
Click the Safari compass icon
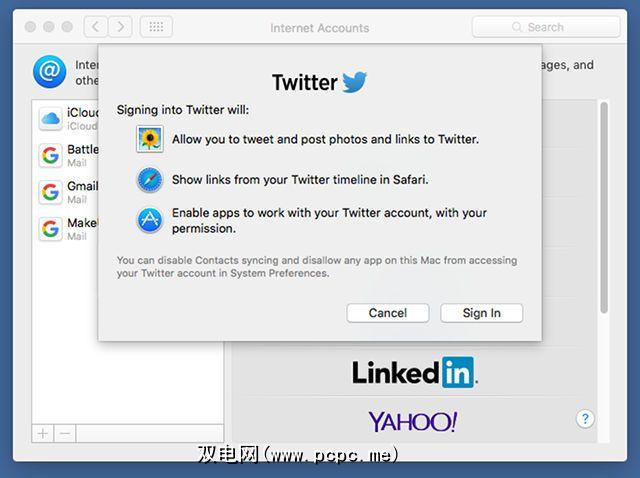(150, 180)
